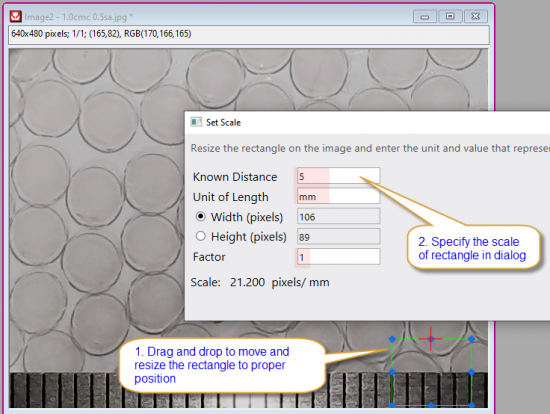This screenshot has width=550, height=414.
Task: Click the top-left handle of the green rectangle
Action: point(393,339)
